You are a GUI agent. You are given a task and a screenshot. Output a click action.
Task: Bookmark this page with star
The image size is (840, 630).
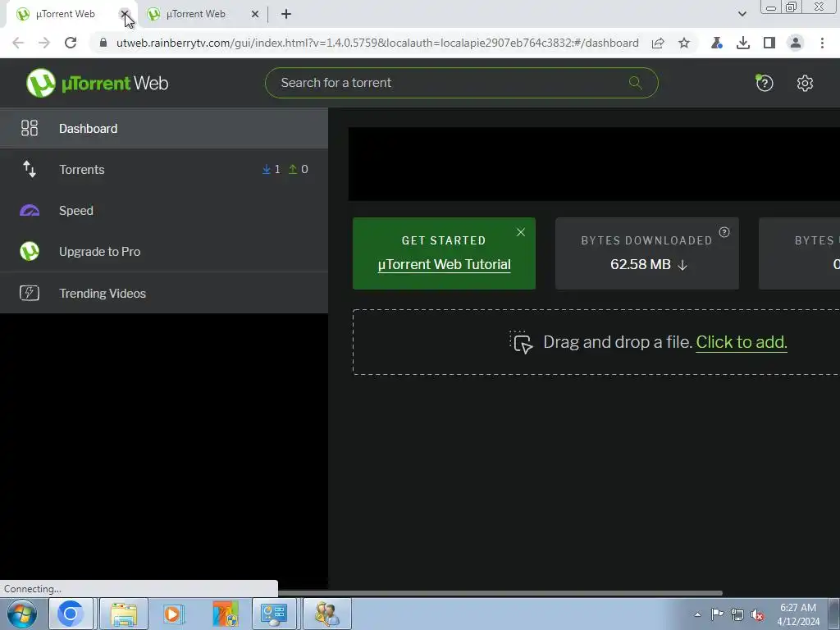pos(684,43)
